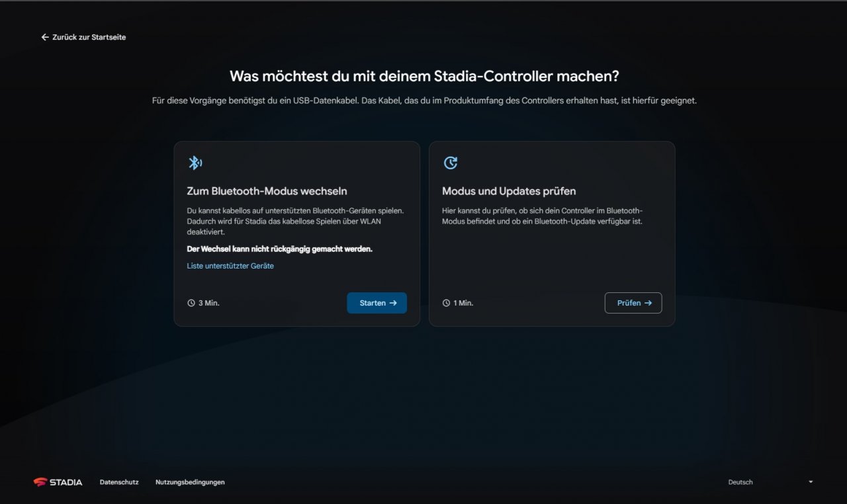Screen dimensions: 847x504
Task: Open the Datenschutz link
Action: click(x=119, y=482)
